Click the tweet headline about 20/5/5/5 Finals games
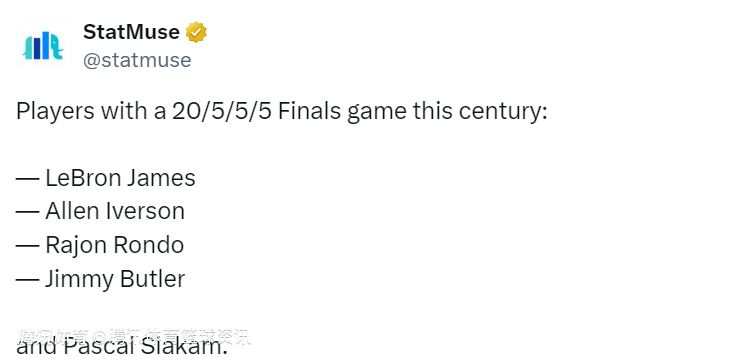Viewport: 756px width, 361px height. (x=282, y=111)
